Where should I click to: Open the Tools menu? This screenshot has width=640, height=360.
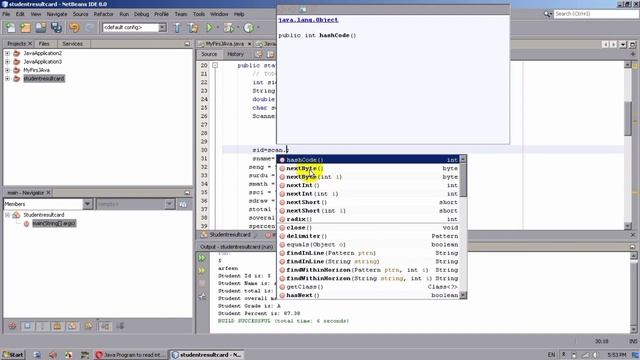[199, 14]
